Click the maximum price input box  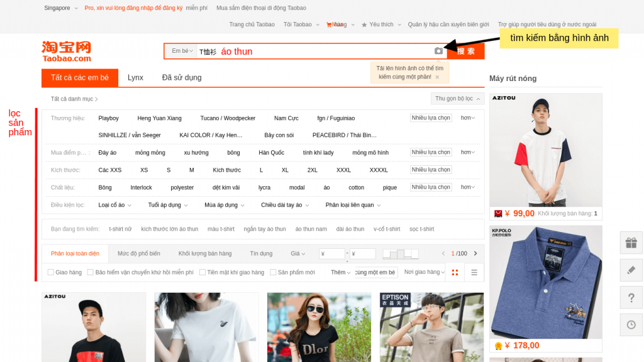click(x=363, y=254)
